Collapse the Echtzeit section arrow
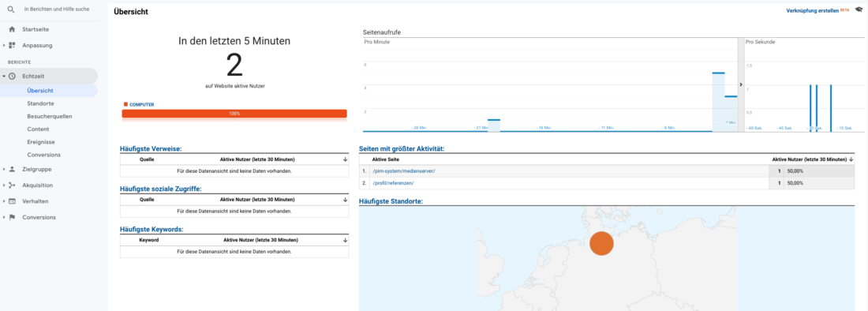This screenshot has height=311, width=868. [4, 77]
